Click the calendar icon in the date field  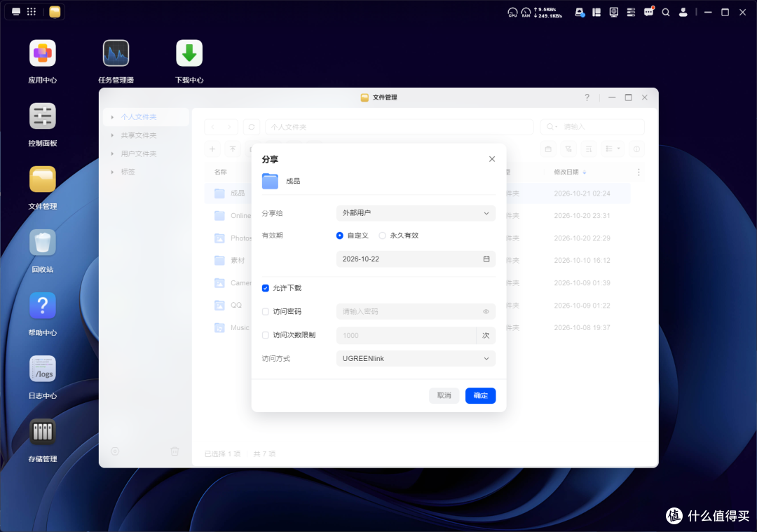pyautogui.click(x=486, y=259)
